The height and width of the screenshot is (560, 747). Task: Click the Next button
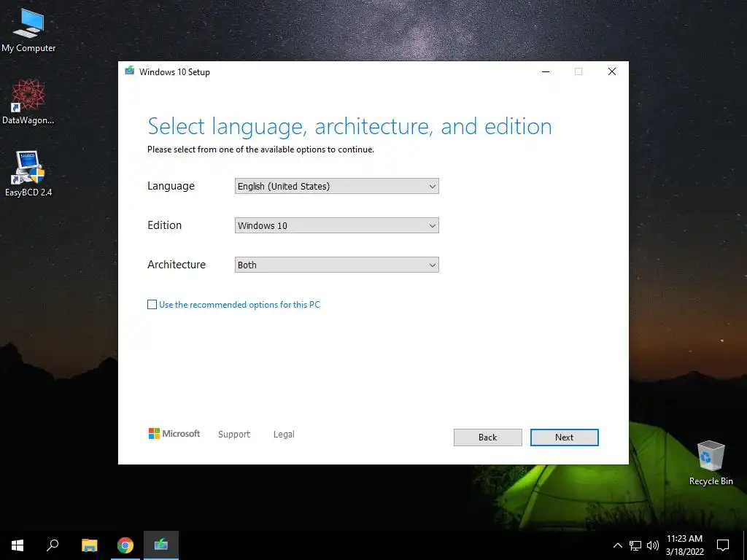pos(564,437)
